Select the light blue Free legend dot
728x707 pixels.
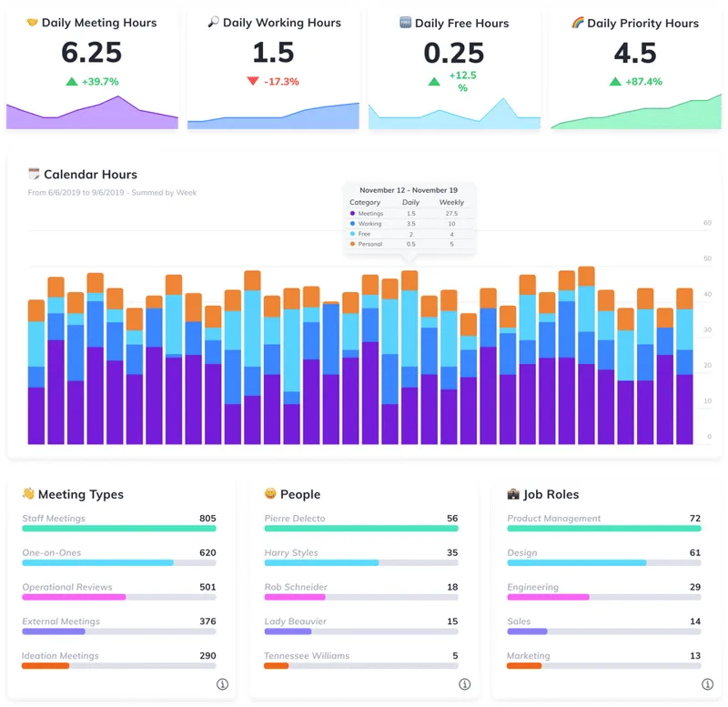tap(352, 234)
